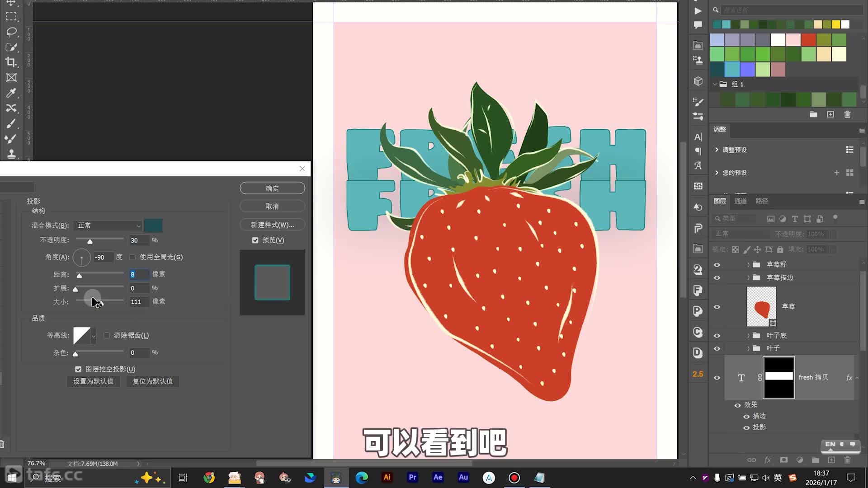Delete swatch using trash icon in Swatches panel
868x488 pixels.
coord(848,114)
